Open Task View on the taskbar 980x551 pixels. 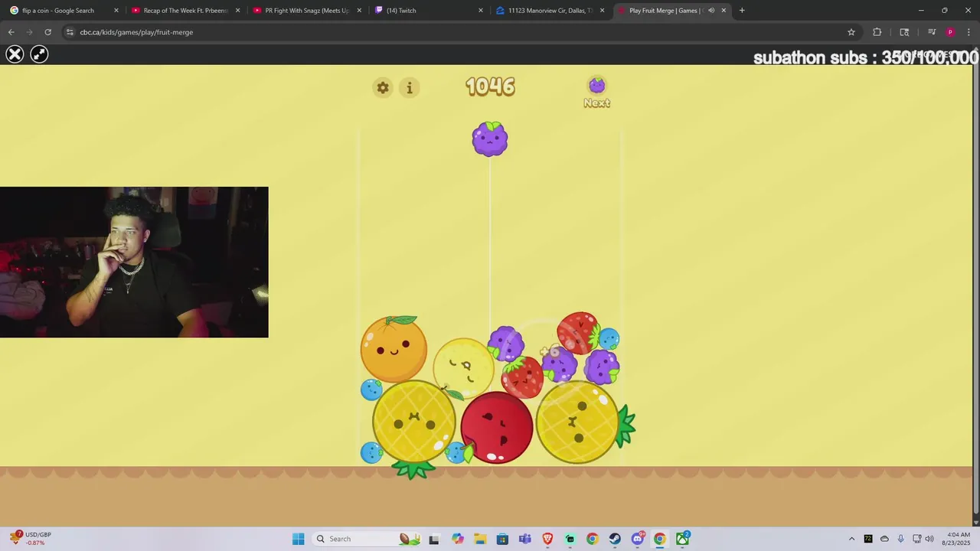pos(434,539)
